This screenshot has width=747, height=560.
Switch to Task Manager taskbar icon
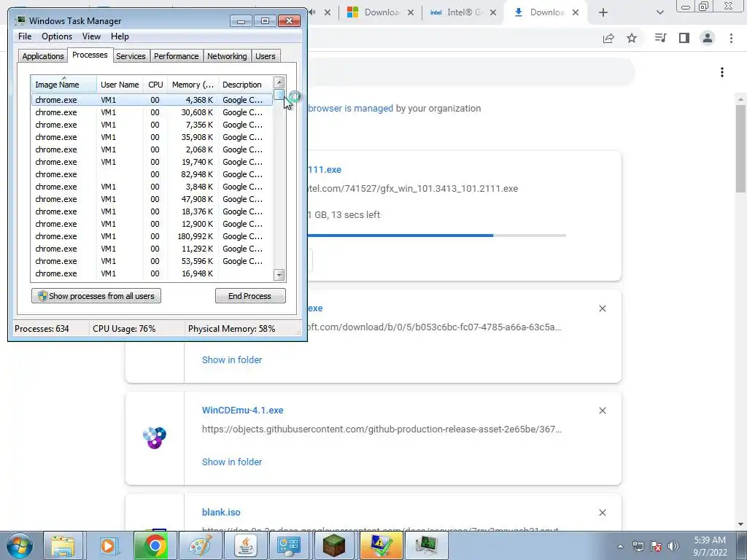click(x=426, y=545)
